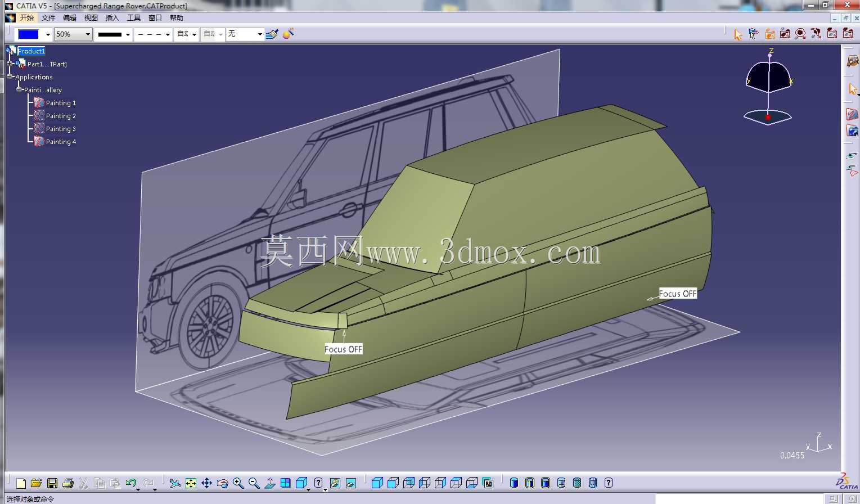Click the front Focus OFF label
The height and width of the screenshot is (504, 860).
pos(344,349)
